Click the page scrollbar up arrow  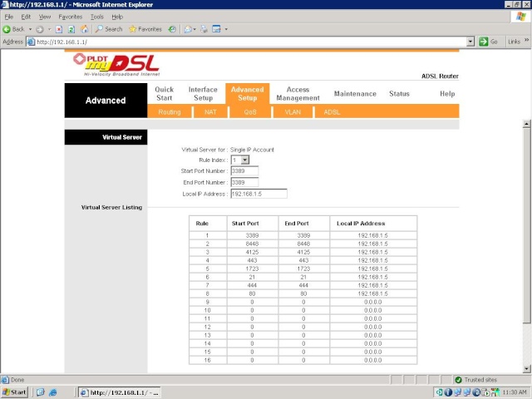[x=526, y=124]
